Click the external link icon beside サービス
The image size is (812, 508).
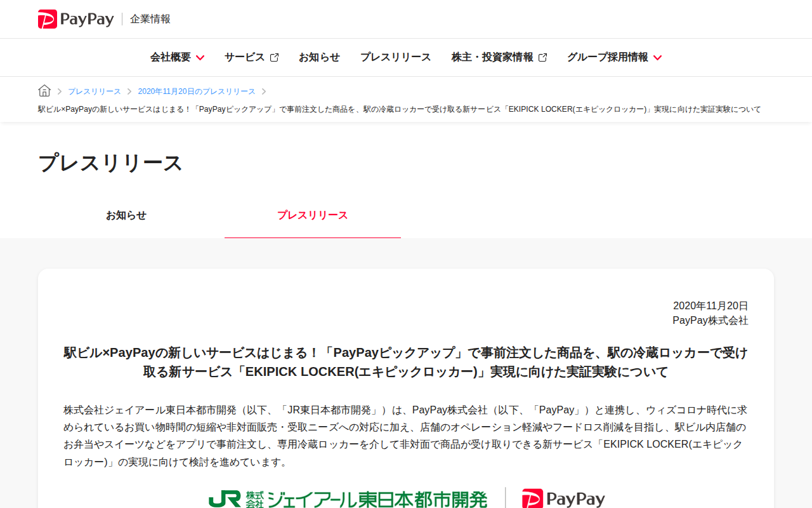[274, 58]
